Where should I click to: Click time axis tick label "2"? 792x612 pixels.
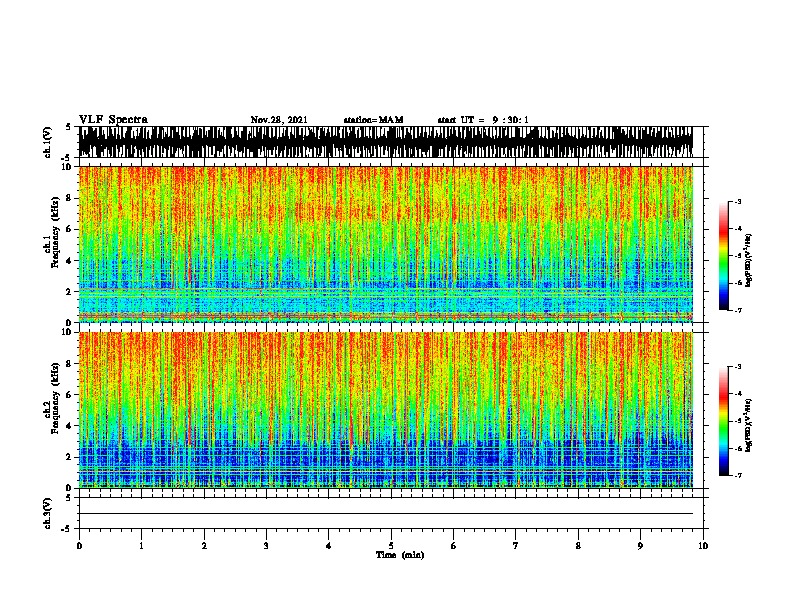click(204, 546)
